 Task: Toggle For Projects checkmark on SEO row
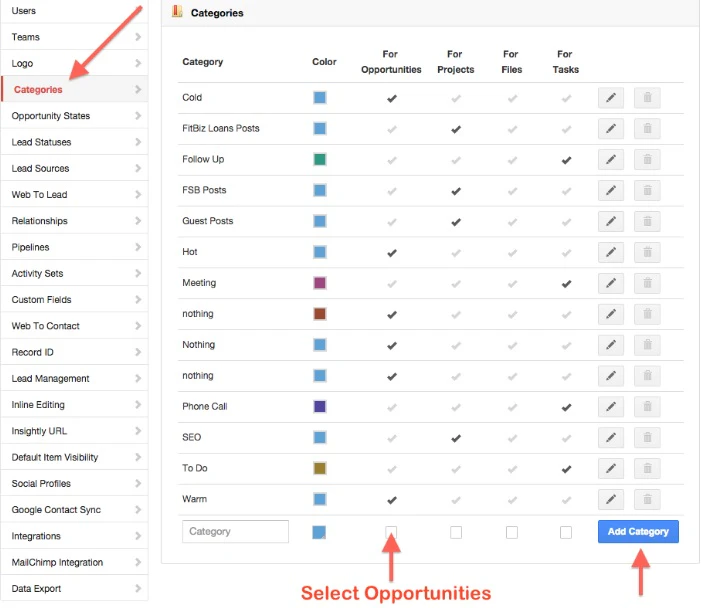pos(456,439)
